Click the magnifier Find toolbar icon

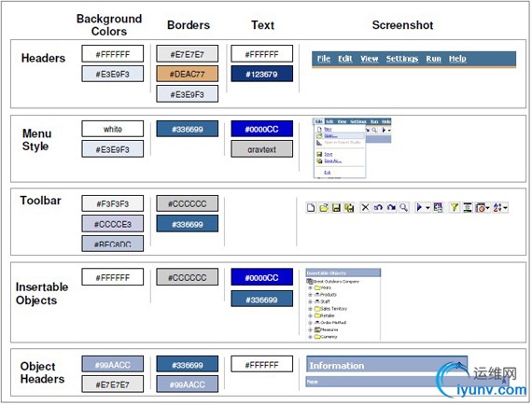point(403,207)
